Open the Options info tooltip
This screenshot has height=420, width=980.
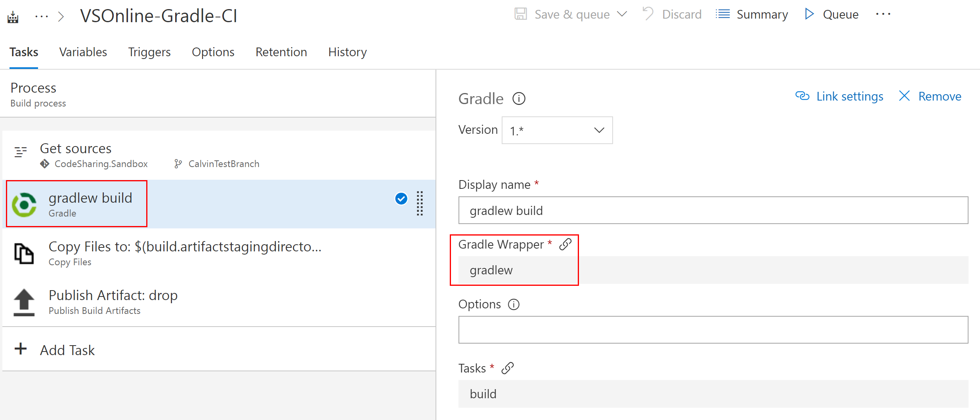click(514, 304)
